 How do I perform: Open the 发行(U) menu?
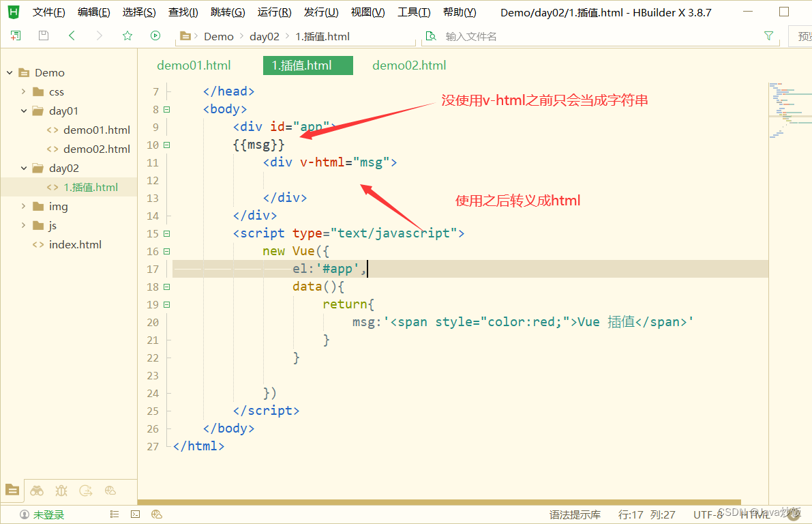click(x=321, y=12)
